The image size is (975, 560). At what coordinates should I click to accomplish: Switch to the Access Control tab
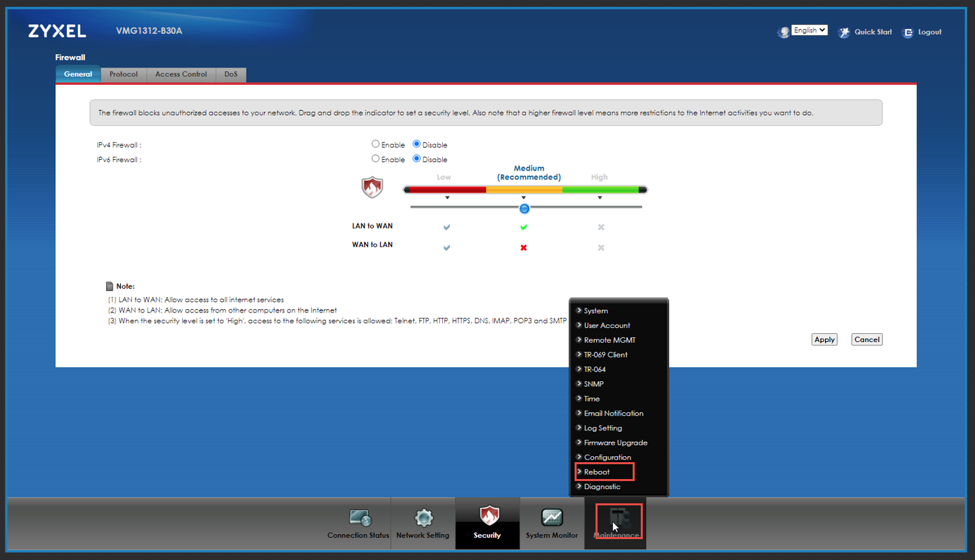click(x=181, y=74)
